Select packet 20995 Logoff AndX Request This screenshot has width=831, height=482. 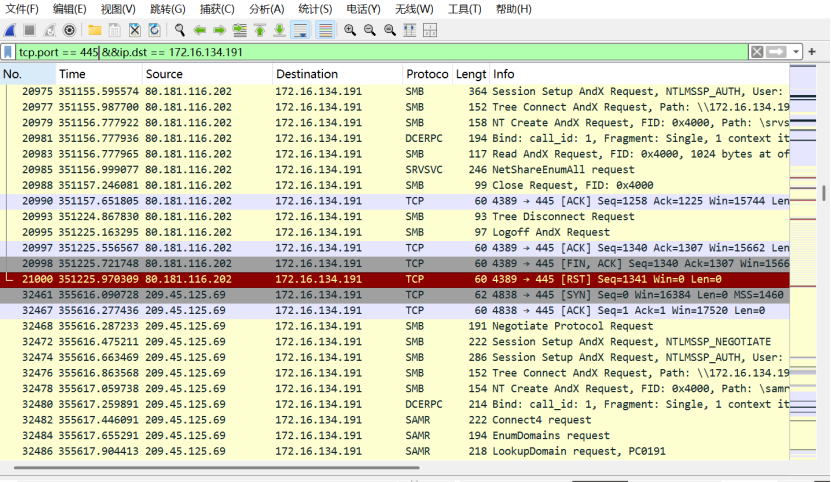[x=395, y=232]
